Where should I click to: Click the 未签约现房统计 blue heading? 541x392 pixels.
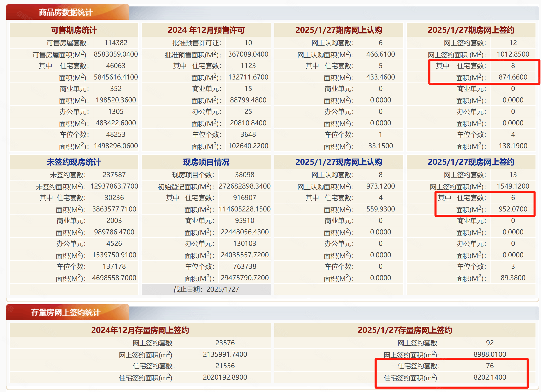[74, 162]
